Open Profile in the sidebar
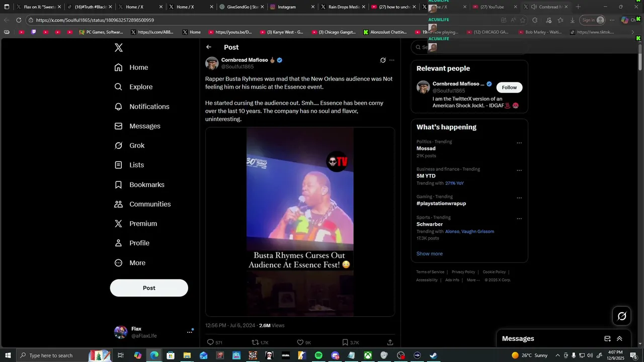Image resolution: width=644 pixels, height=362 pixels. click(x=132, y=243)
